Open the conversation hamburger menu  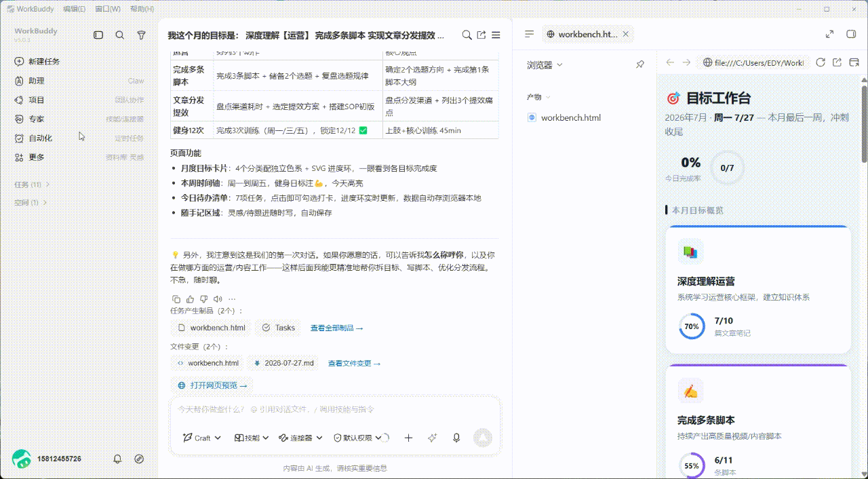tap(496, 35)
